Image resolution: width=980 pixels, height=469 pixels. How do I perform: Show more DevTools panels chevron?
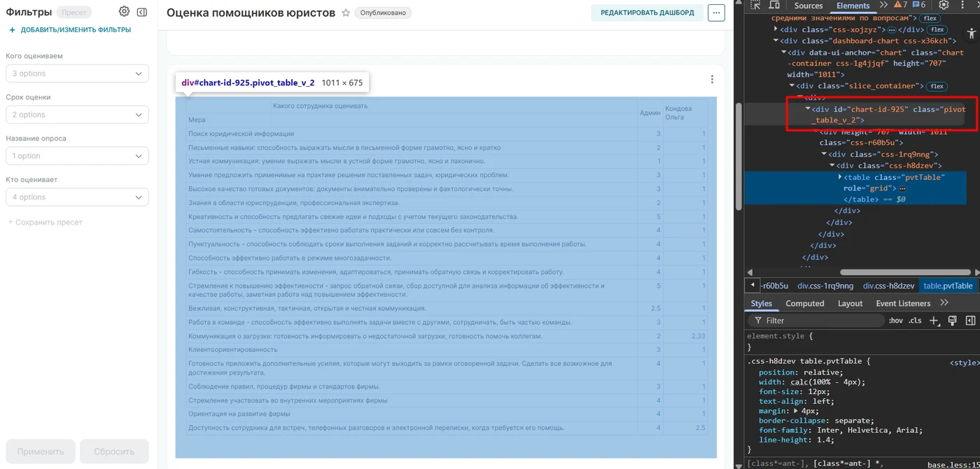coord(883,5)
